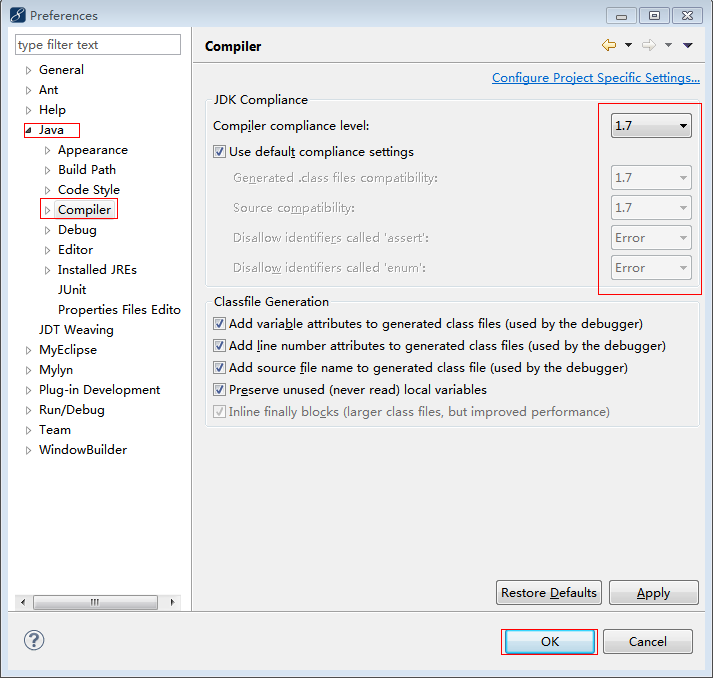713x678 pixels.
Task: Expand the Code Style node arrow
Action: point(47,190)
